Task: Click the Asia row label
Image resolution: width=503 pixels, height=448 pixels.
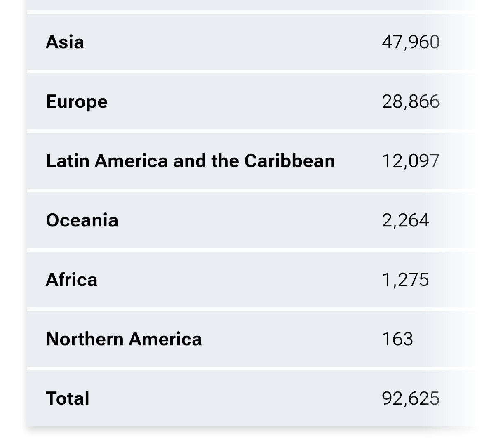Action: pyautogui.click(x=65, y=42)
